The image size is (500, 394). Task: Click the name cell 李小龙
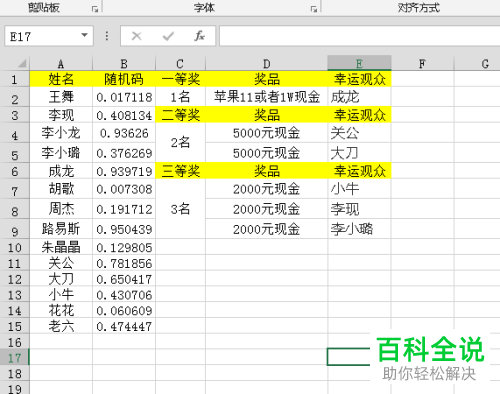pyautogui.click(x=61, y=133)
